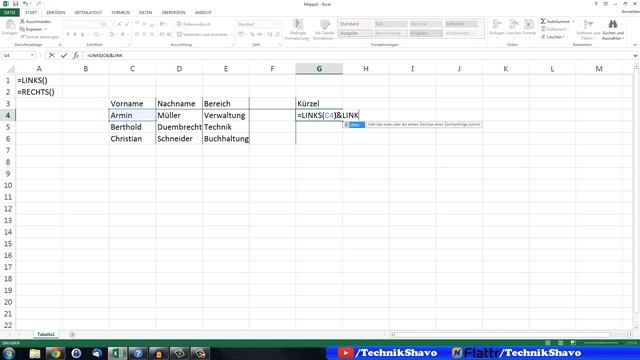The width and height of the screenshot is (640, 360).
Task: Open File Explorer from taskbar
Action: [x=35, y=353]
